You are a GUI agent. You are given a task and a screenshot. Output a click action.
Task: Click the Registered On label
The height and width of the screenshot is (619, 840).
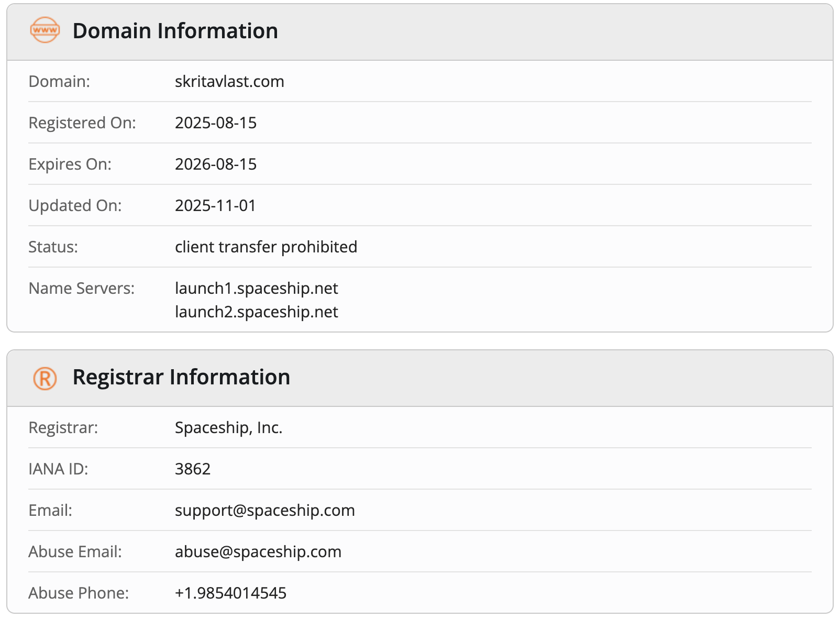(x=82, y=123)
